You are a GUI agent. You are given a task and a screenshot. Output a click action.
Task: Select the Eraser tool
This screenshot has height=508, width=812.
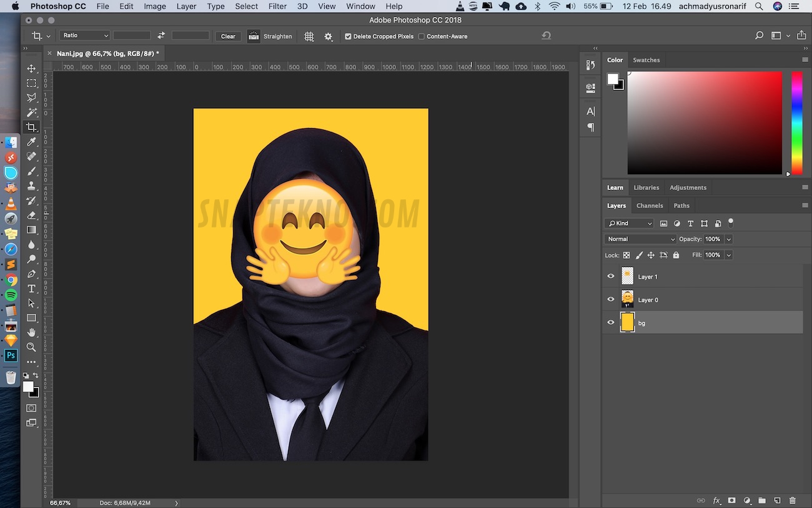(31, 215)
